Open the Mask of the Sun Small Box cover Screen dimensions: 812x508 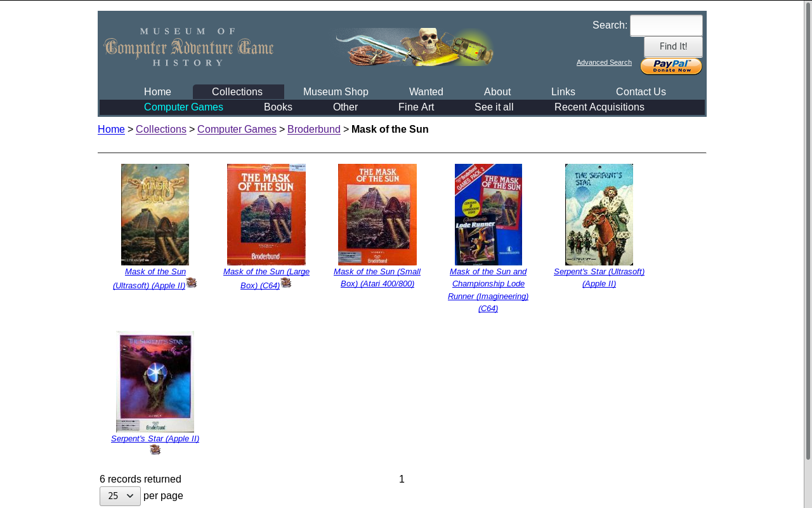coord(377,214)
